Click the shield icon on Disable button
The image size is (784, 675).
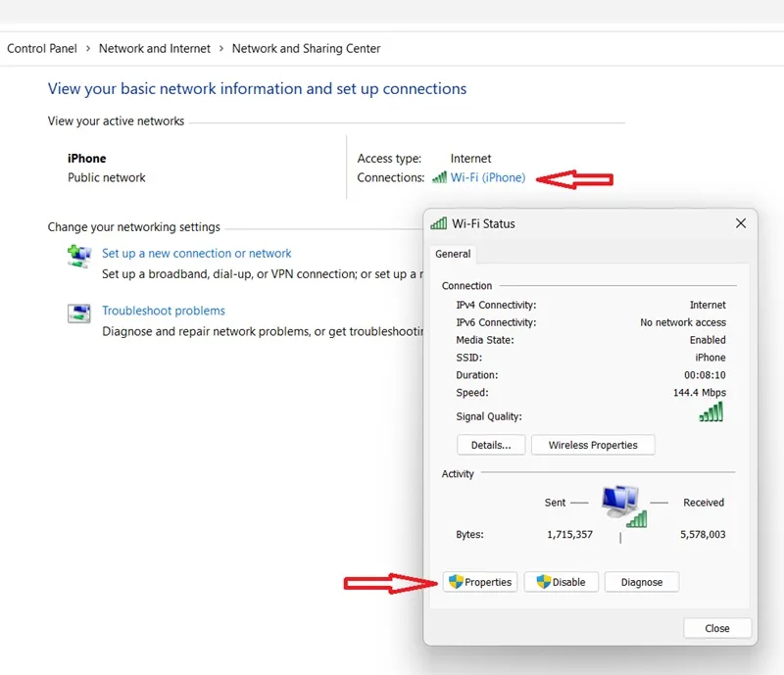544,582
